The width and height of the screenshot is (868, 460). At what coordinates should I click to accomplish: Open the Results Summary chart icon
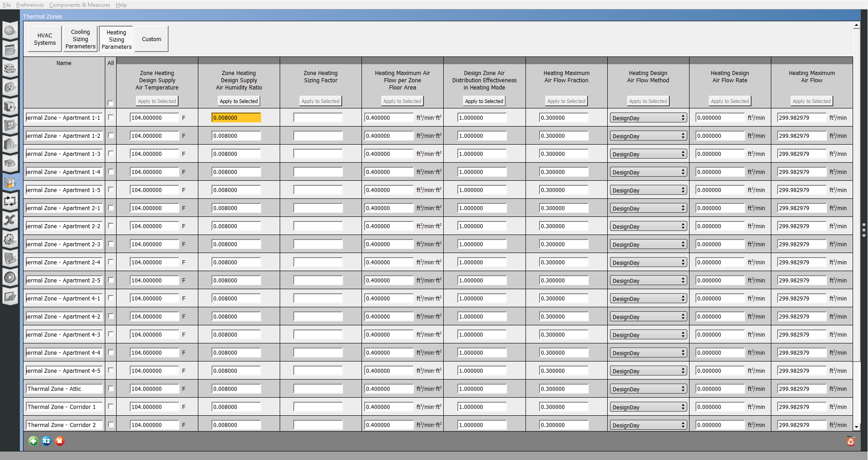[10, 296]
